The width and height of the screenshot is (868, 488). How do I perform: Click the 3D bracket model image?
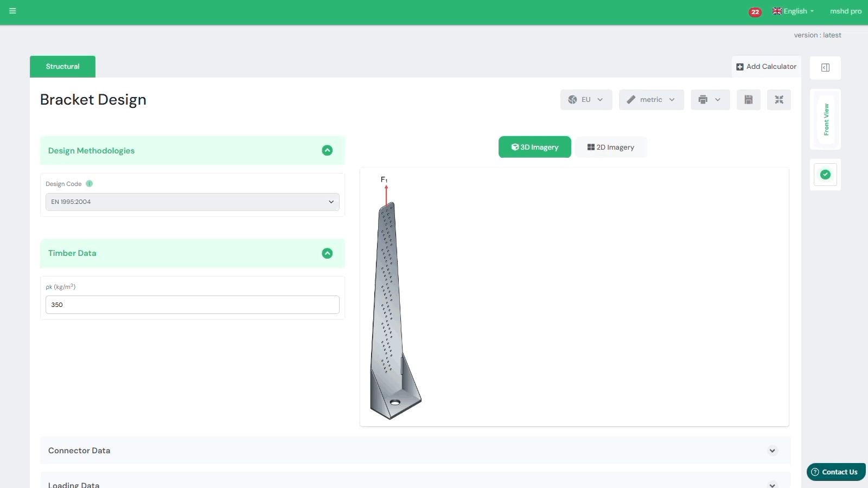tap(394, 309)
